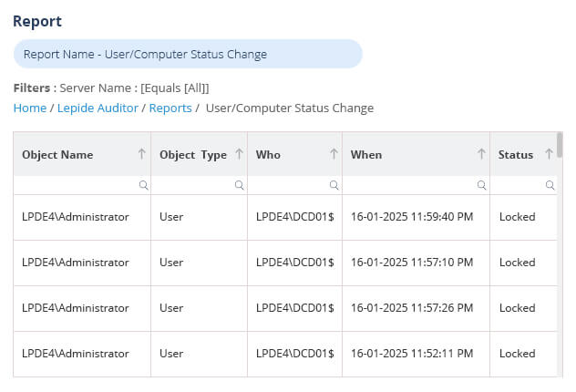Focus the Object Type filter field
Viewport: 576px width, 392px height.
(x=199, y=185)
